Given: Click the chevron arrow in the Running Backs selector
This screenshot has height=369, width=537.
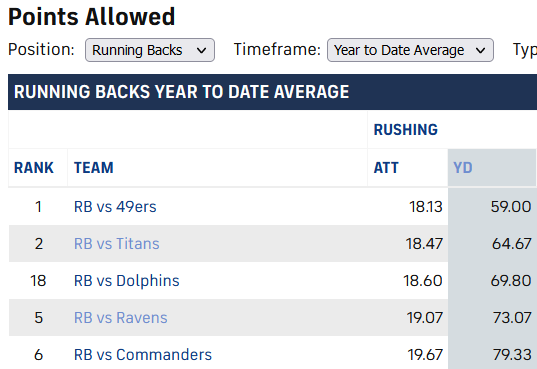Looking at the screenshot, I should (201, 50).
